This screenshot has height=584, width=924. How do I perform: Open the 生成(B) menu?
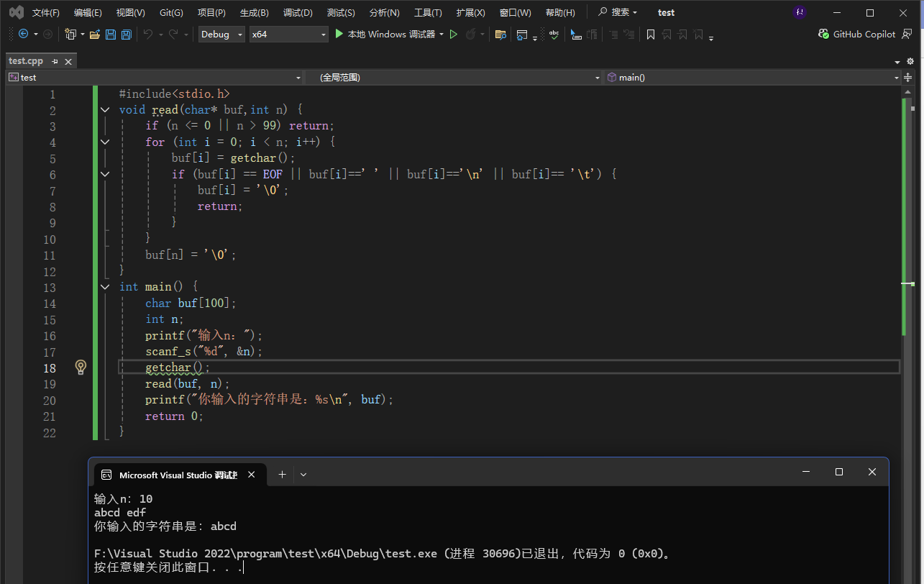coord(254,13)
